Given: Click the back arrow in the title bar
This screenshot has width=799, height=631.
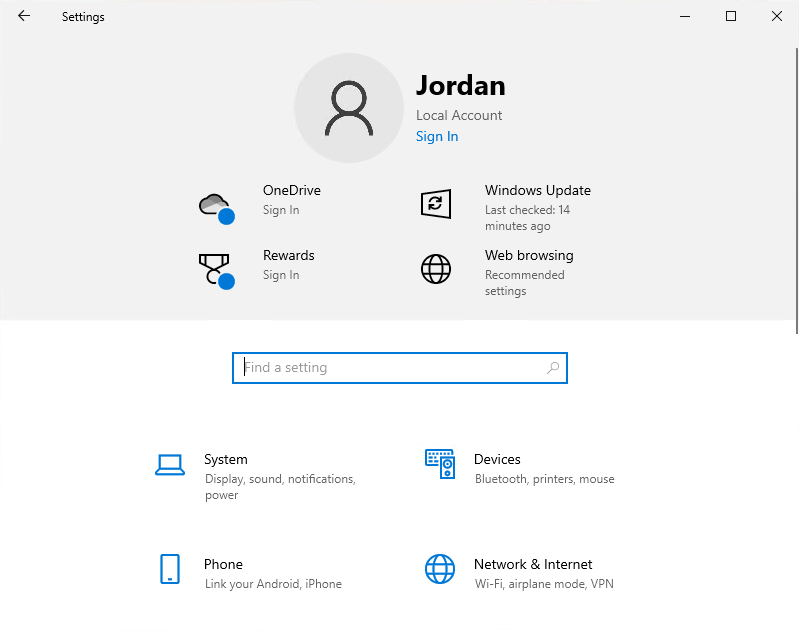Looking at the screenshot, I should [24, 16].
